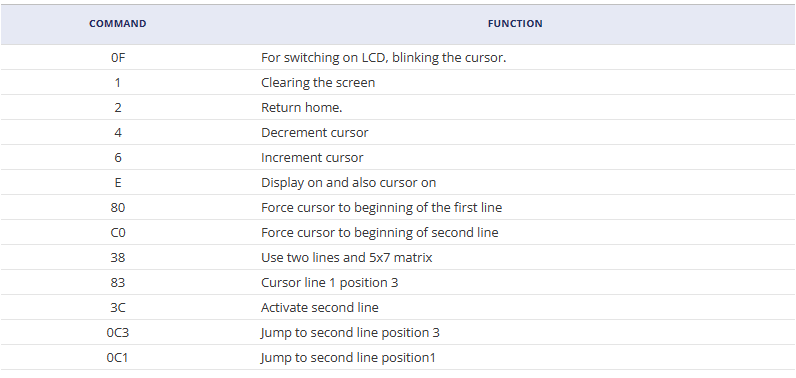The width and height of the screenshot is (796, 378).
Task: Click the FUNCTION column header
Action: (x=515, y=24)
